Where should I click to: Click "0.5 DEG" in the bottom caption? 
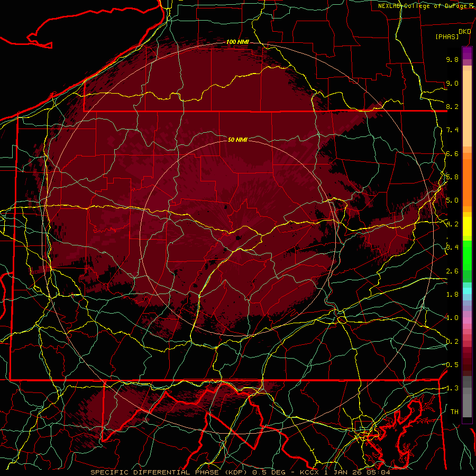pos(269,472)
